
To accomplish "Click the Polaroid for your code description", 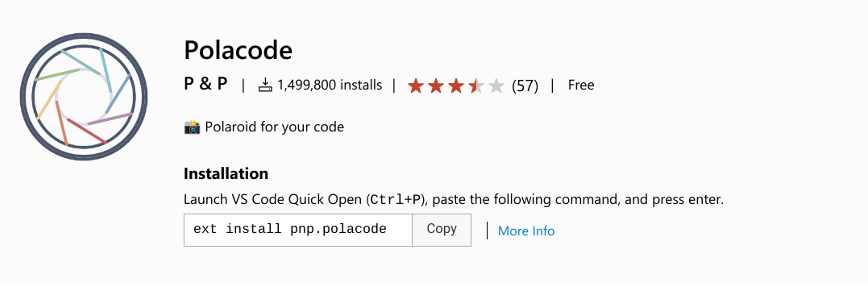I will 274,127.
